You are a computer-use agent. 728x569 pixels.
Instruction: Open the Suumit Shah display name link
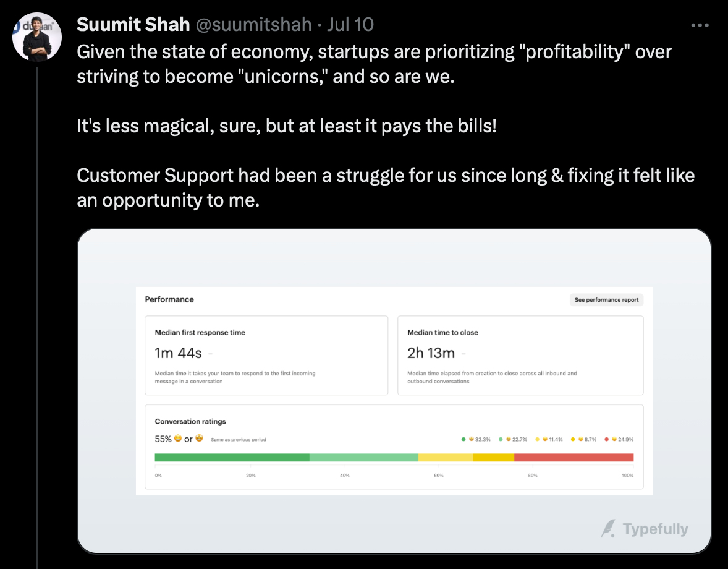point(133,25)
